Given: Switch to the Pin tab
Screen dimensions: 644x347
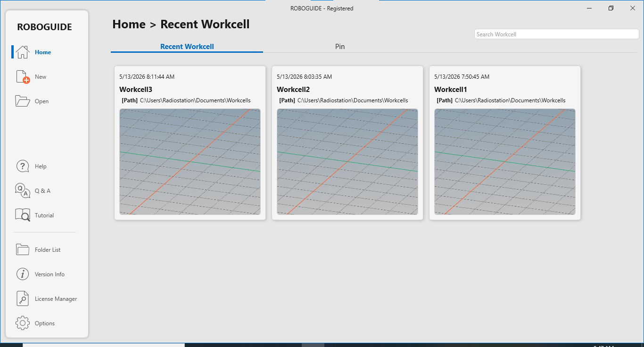Looking at the screenshot, I should 340,46.
